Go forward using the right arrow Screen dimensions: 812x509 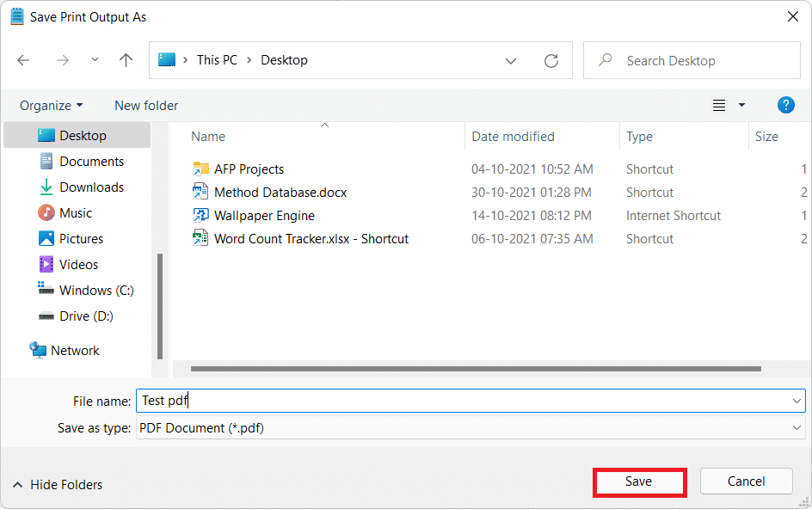63,60
